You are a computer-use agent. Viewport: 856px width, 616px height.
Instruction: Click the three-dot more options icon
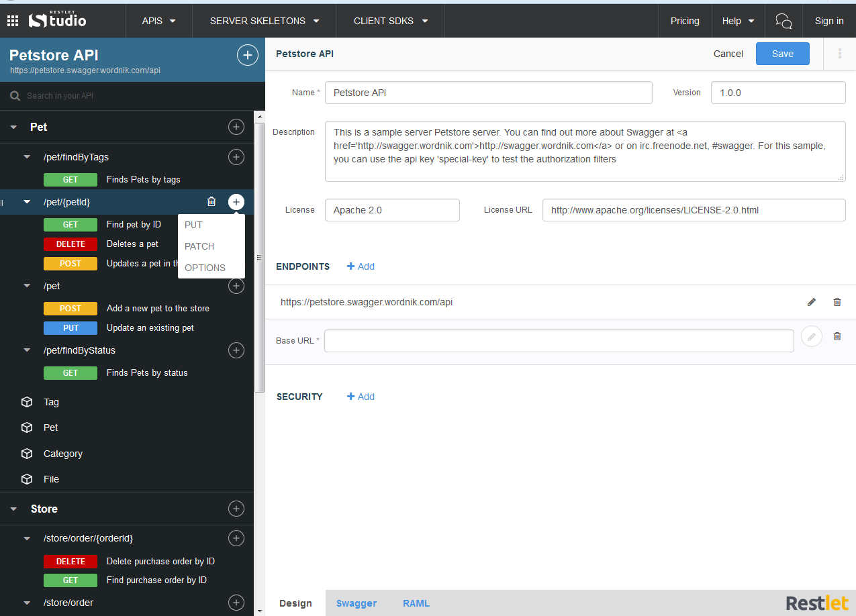(839, 54)
